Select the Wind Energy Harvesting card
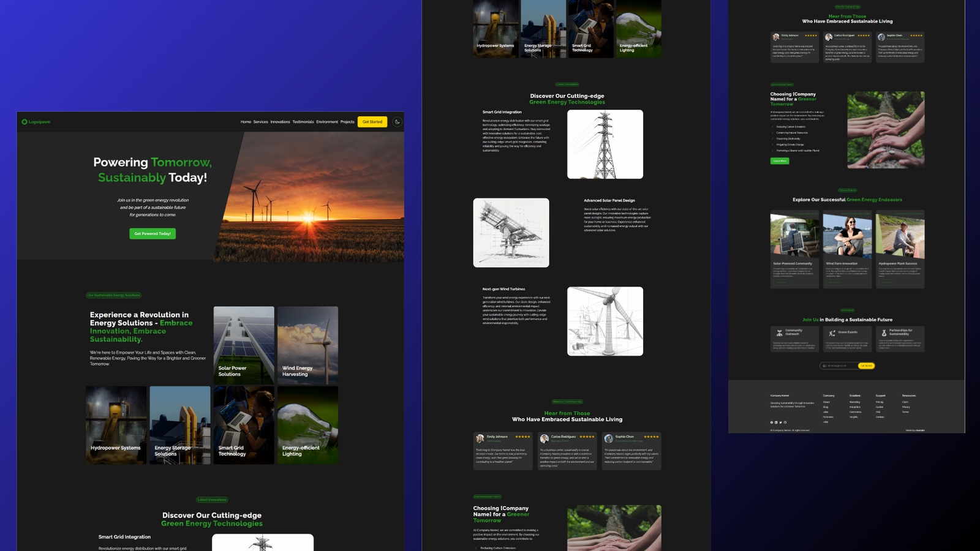The height and width of the screenshot is (551, 980). [x=307, y=345]
